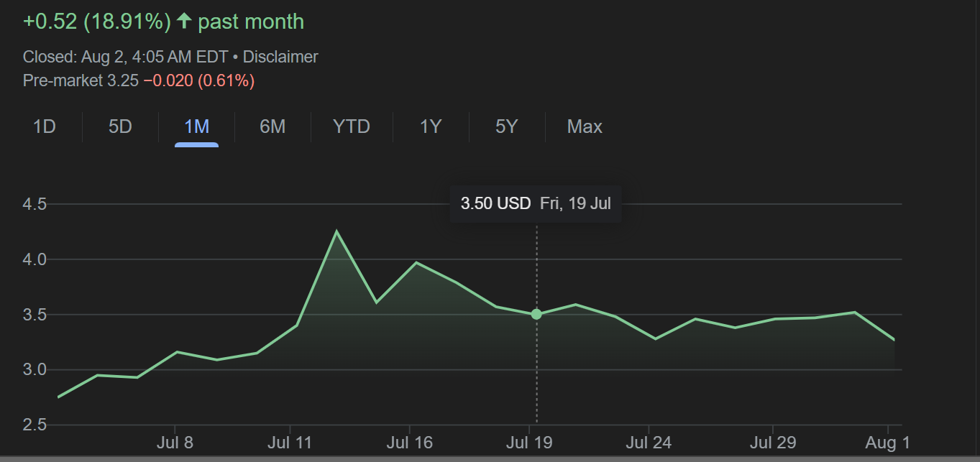Open the Disclaimer link

tap(280, 57)
